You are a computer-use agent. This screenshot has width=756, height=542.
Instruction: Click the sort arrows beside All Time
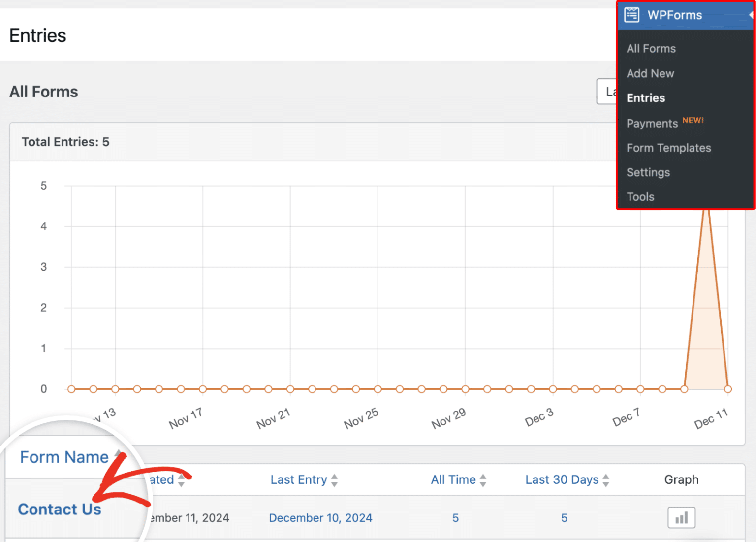(483, 480)
